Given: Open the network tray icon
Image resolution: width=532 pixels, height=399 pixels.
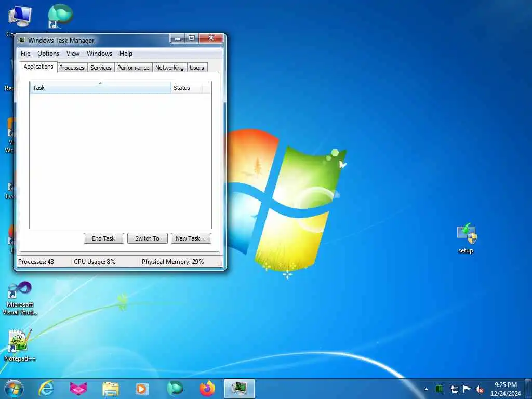Looking at the screenshot, I should click(454, 389).
